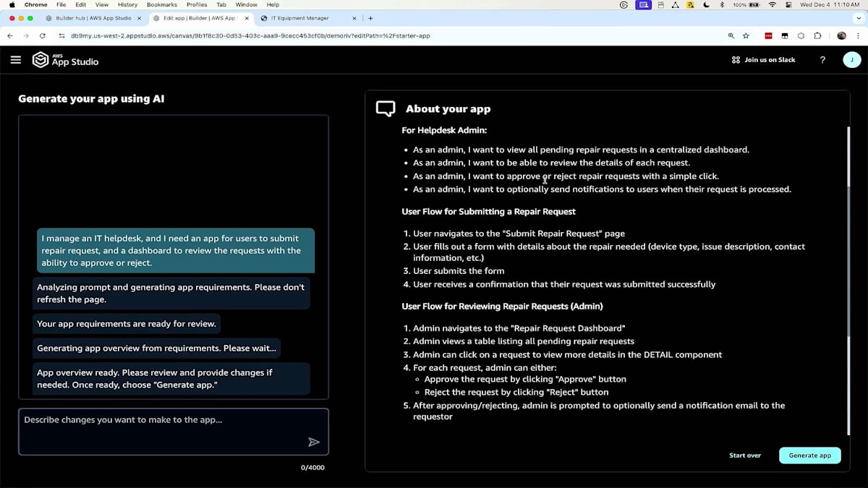
Task: Click the Approve button bullet text
Action: [x=525, y=380]
